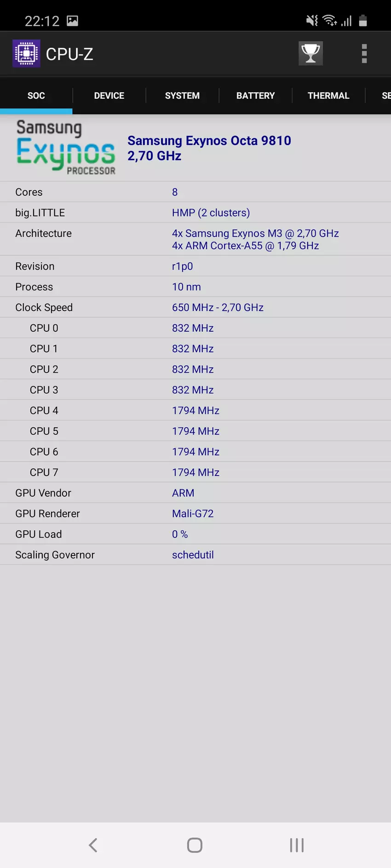Open the BATTERY tab
Viewport: 391px width, 868px height.
tap(255, 96)
